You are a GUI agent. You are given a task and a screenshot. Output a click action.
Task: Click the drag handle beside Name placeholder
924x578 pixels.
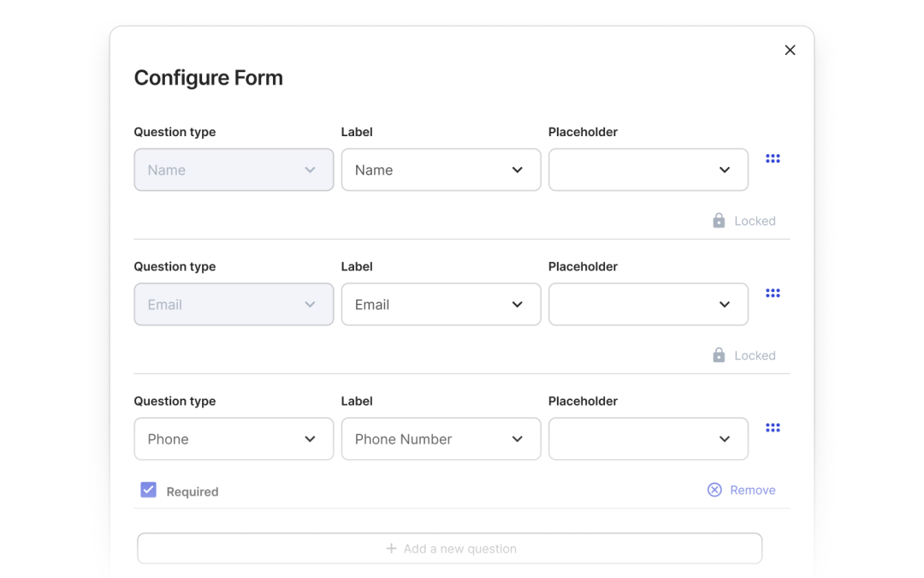pos(773,158)
